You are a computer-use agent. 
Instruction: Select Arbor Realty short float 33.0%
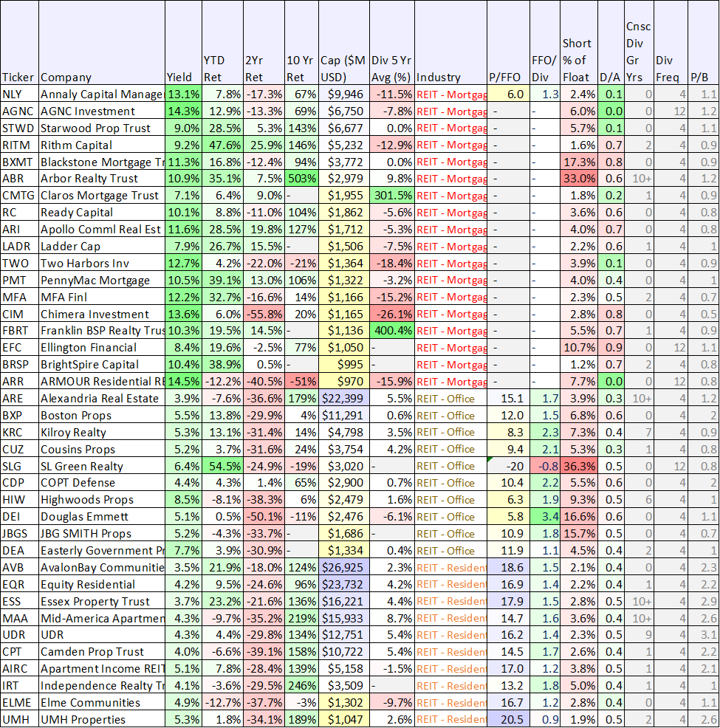(579, 178)
